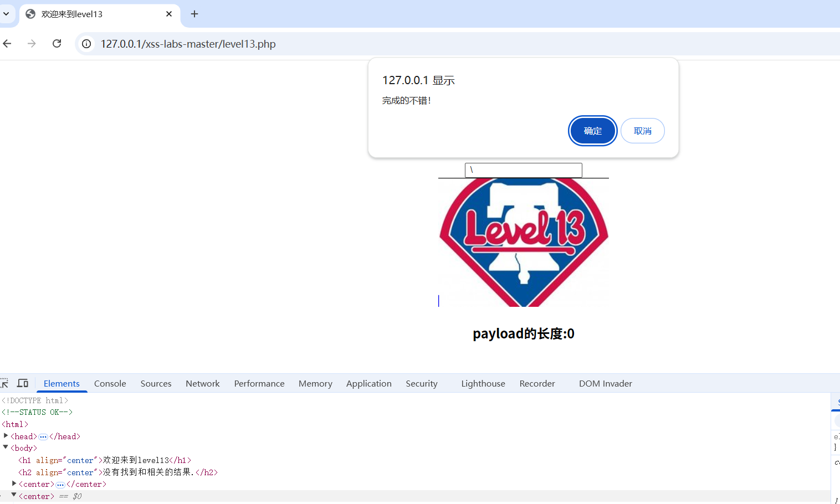Open the Application tab
This screenshot has width=840, height=504.
point(369,383)
